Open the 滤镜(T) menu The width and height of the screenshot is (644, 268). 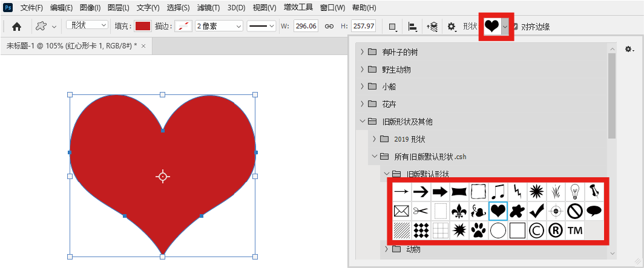209,8
